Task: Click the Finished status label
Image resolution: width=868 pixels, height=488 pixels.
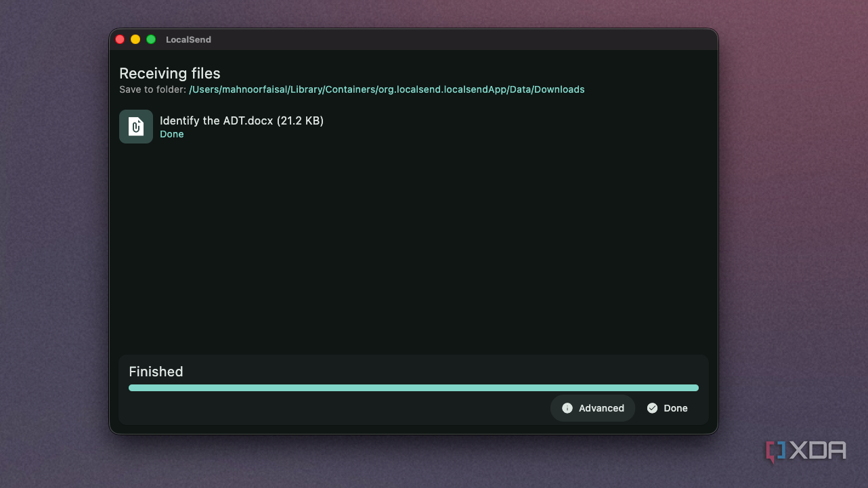Action: (156, 372)
